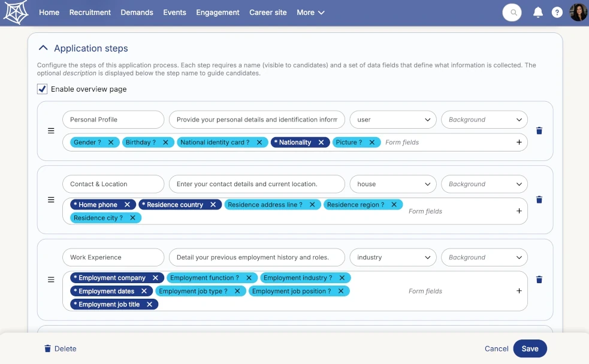Open the user profile avatar

coord(578,13)
